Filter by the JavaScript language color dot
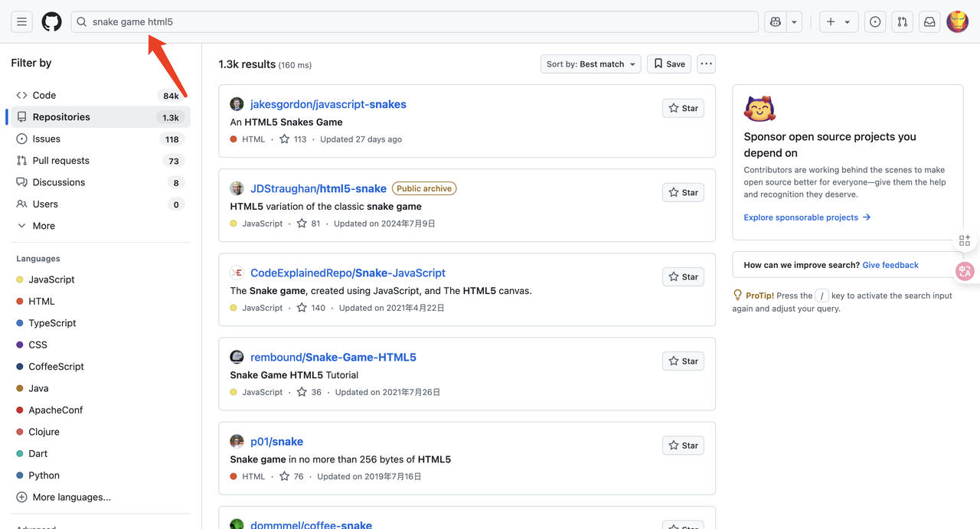 pos(20,280)
